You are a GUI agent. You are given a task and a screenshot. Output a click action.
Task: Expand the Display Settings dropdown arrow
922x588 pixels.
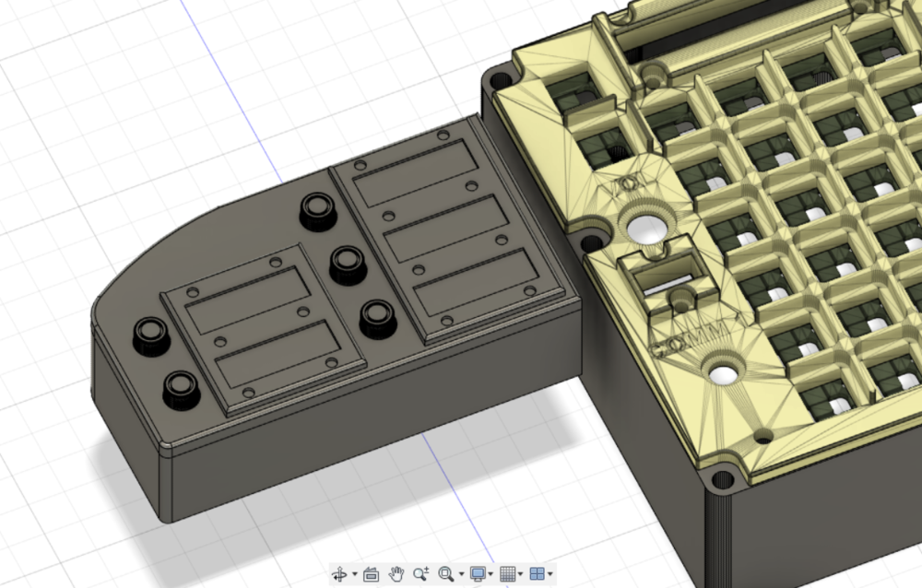[491, 574]
